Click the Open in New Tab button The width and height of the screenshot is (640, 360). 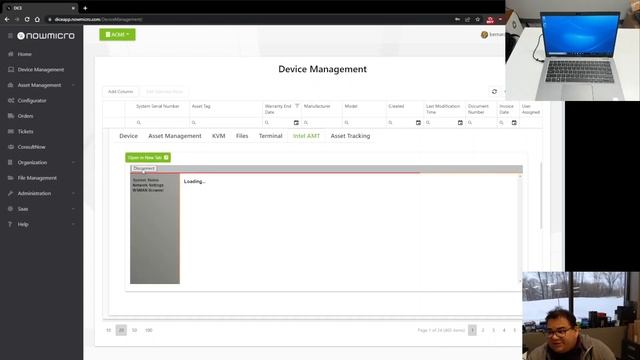point(148,158)
